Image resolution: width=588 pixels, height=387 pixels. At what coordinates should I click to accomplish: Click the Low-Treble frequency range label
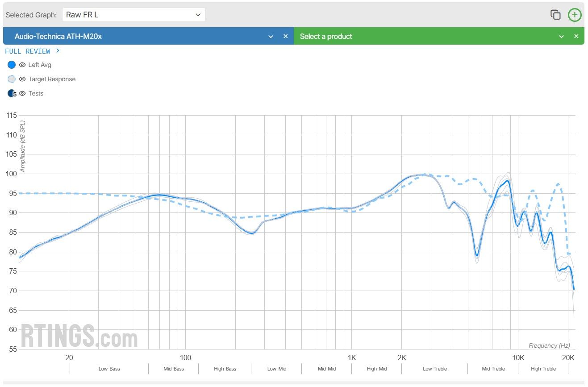pos(435,369)
